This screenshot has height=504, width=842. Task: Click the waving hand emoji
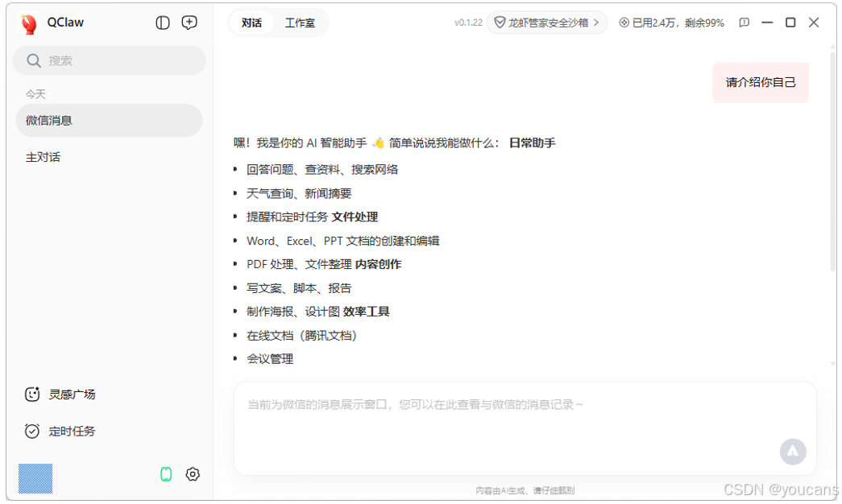tap(379, 143)
